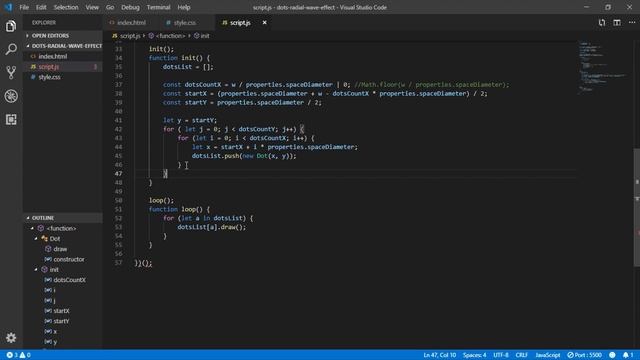This screenshot has width=640, height=360.
Task: Click the VS Code logo icon
Action: click(8, 7)
